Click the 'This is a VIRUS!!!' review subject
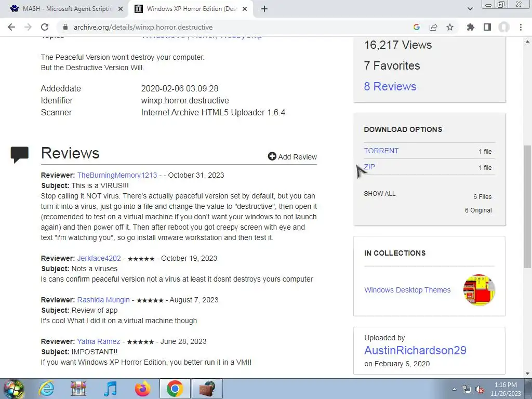The image size is (532, 399). (100, 185)
